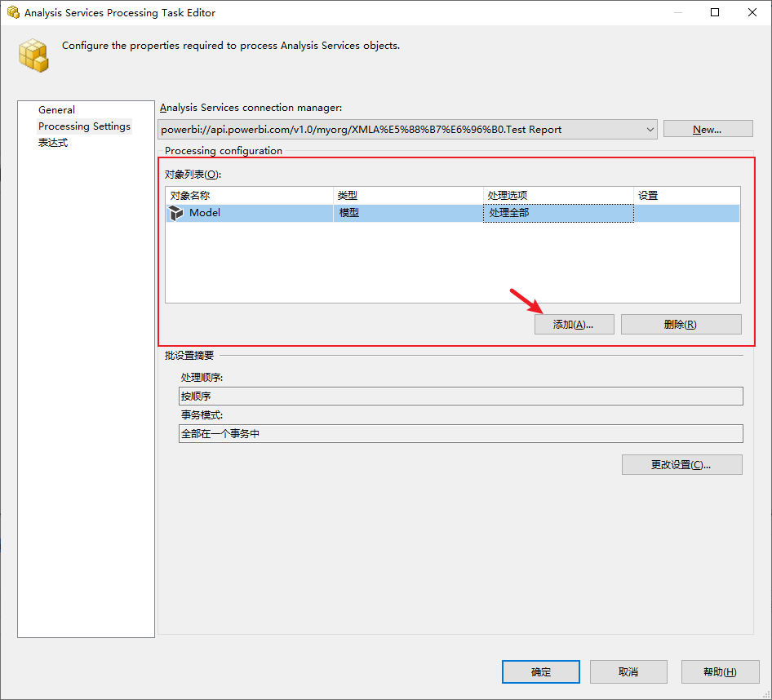Cancel using the 取消 button

point(628,672)
